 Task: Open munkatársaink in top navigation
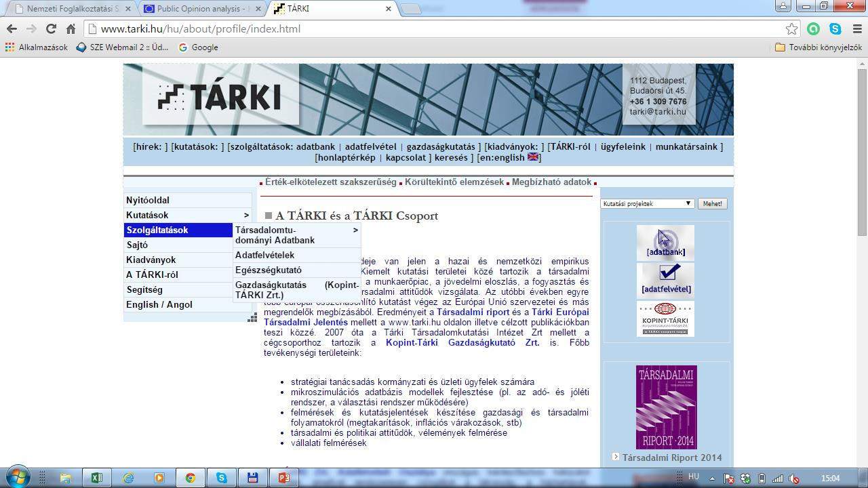pyautogui.click(x=686, y=146)
